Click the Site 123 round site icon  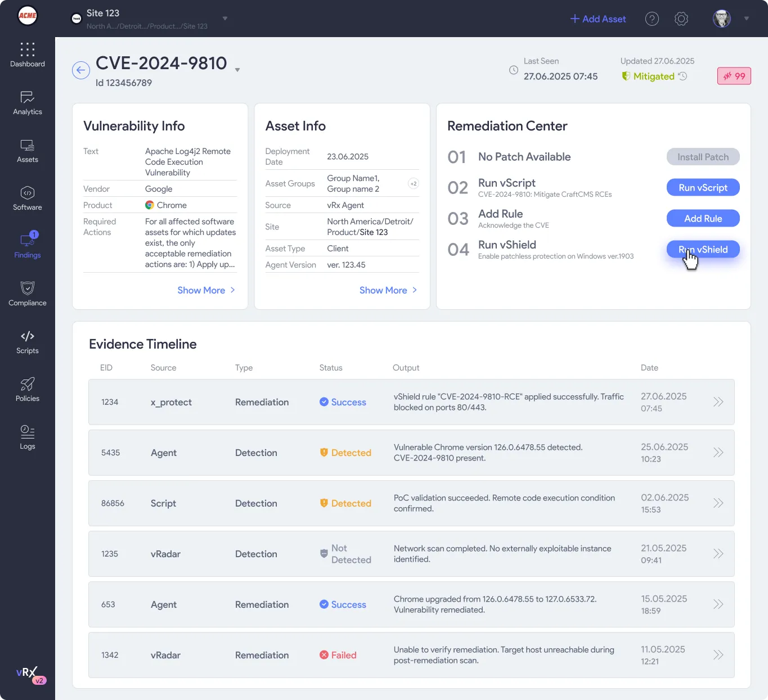(x=77, y=19)
